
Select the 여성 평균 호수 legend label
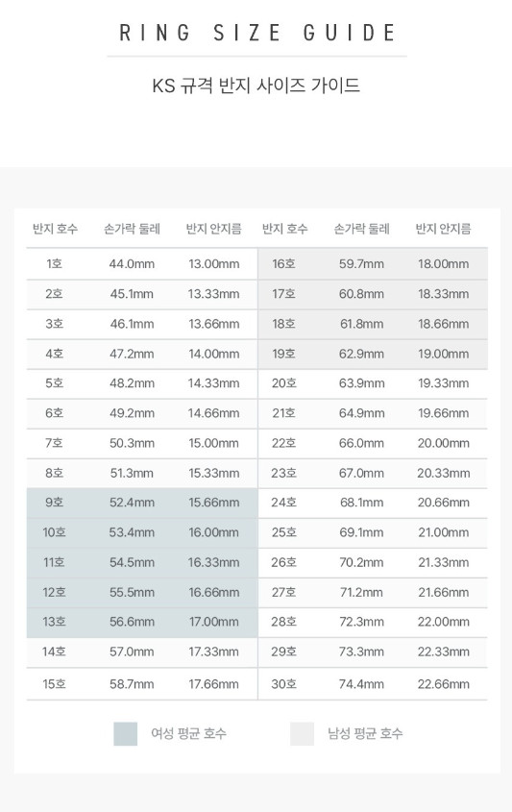(189, 733)
